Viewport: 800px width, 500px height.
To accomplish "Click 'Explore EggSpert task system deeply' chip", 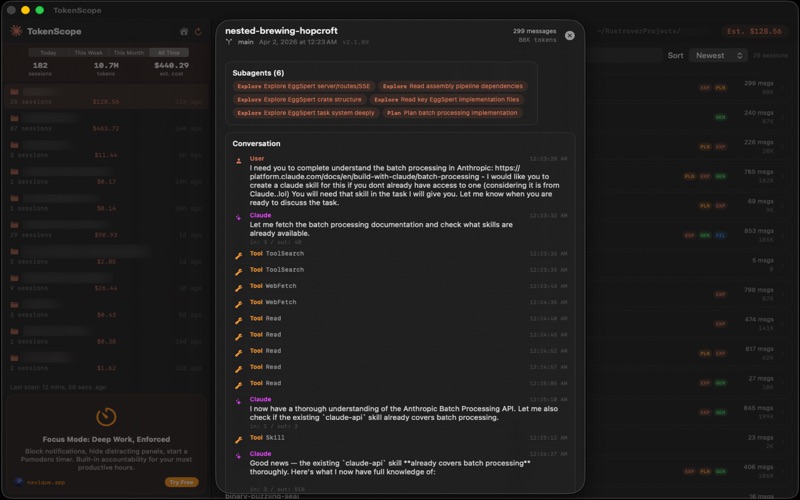I will 306,113.
